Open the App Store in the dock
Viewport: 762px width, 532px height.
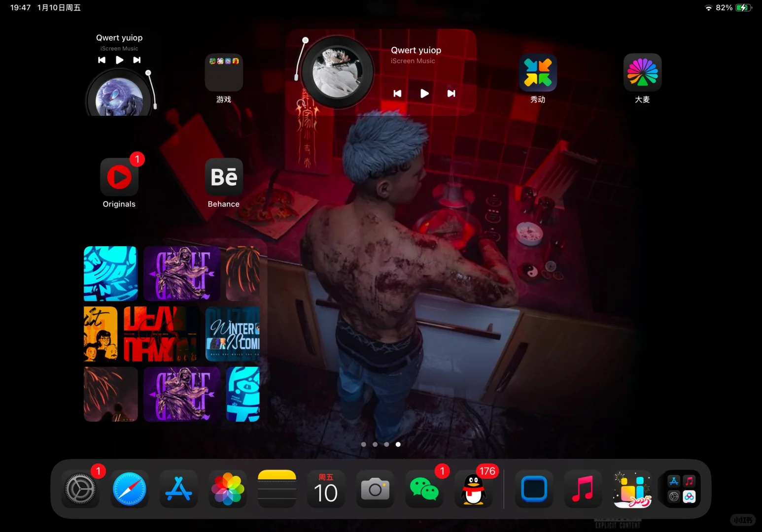click(x=178, y=489)
